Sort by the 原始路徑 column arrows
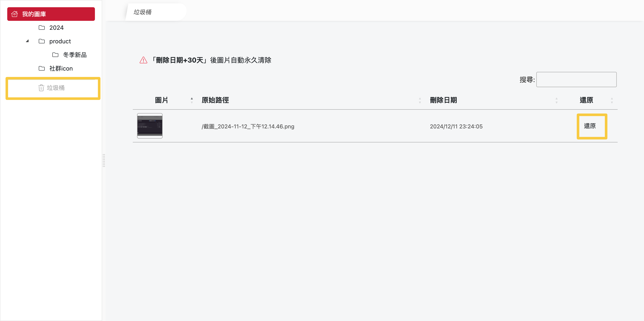This screenshot has height=321, width=644. 420,100
